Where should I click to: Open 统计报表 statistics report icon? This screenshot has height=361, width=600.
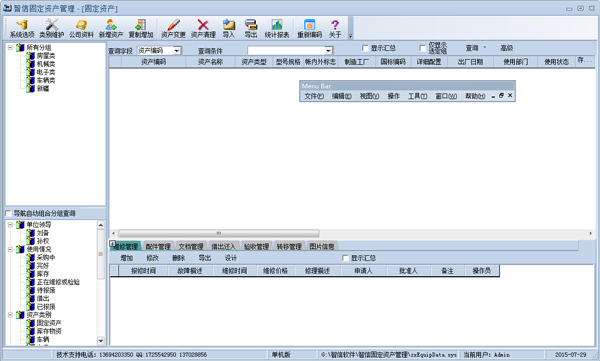[277, 29]
